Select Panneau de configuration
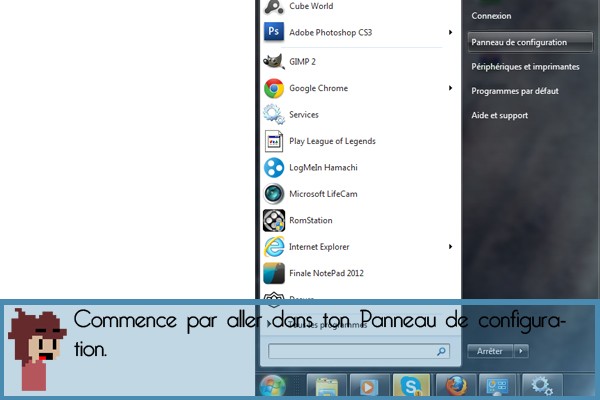600x400 pixels. pyautogui.click(x=530, y=42)
